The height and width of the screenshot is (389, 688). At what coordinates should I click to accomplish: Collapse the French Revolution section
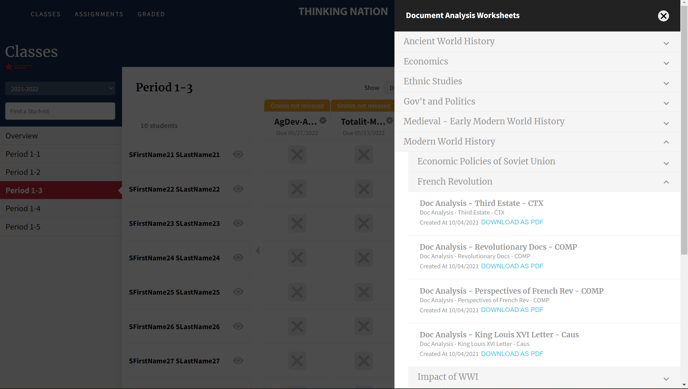pyautogui.click(x=544, y=182)
